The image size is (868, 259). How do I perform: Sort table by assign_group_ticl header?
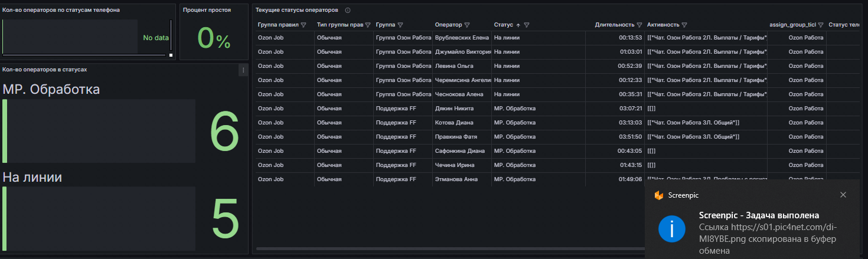pyautogui.click(x=793, y=25)
